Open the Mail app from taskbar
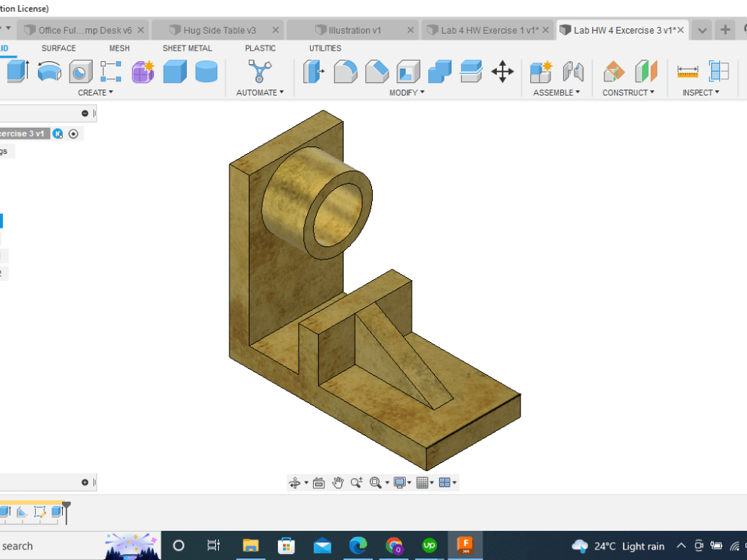747x560 pixels. pos(322,545)
